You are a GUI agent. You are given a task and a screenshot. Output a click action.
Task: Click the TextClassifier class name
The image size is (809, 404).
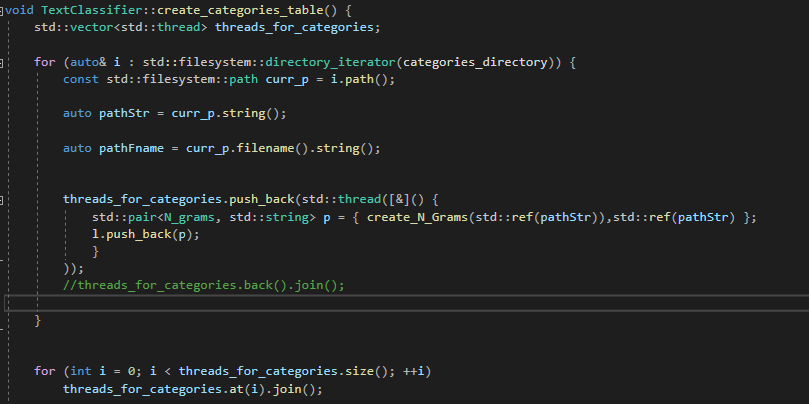(91, 10)
